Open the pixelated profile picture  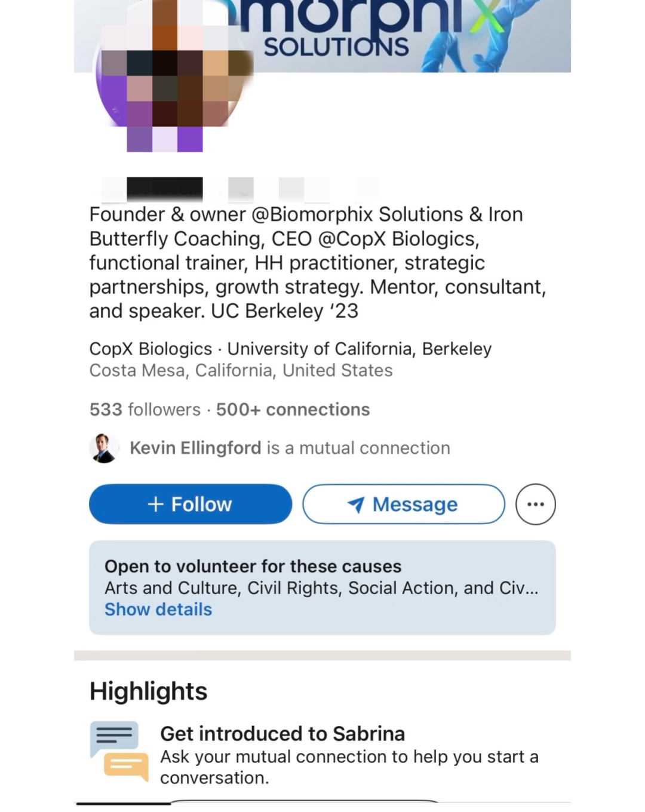(173, 75)
